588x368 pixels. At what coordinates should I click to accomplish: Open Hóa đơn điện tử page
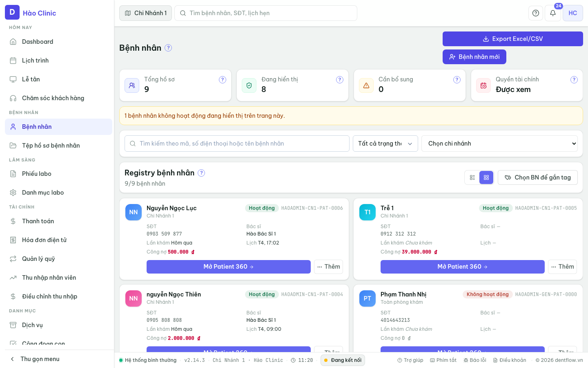pyautogui.click(x=58, y=240)
